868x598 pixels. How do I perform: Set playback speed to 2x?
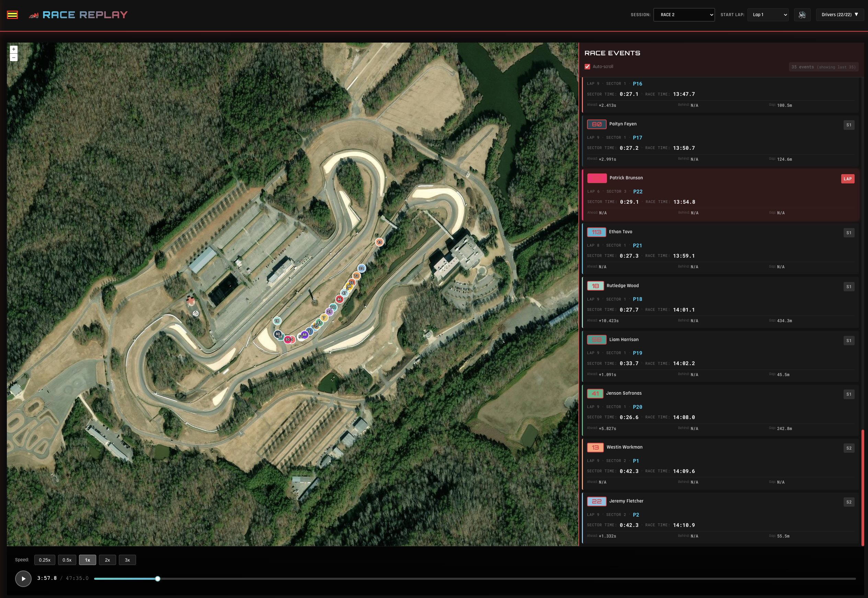[108, 560]
